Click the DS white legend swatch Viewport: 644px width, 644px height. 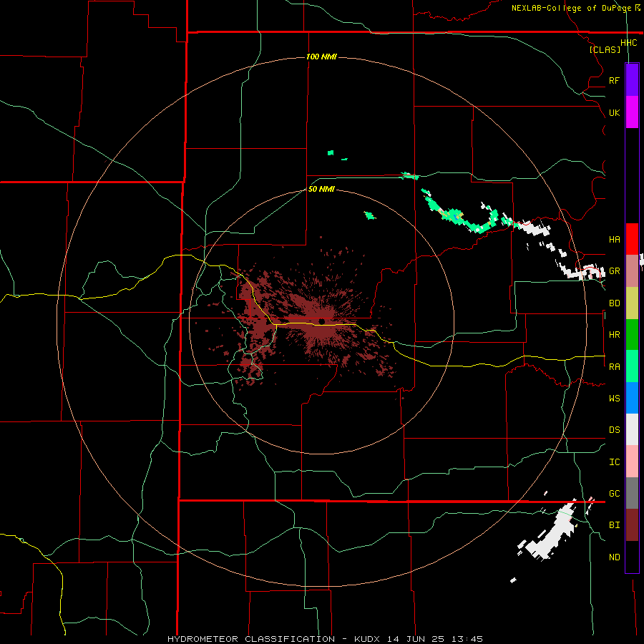tap(632, 429)
